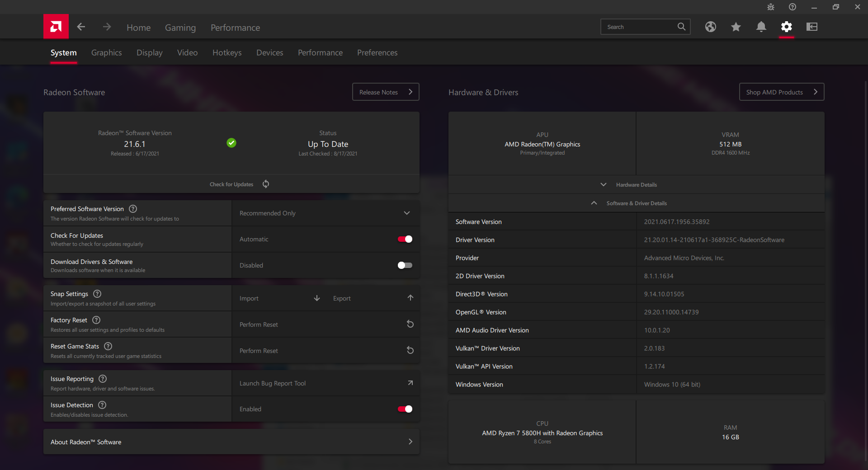Toggle sidebar panel icon at top right
868x470 pixels.
pos(811,27)
